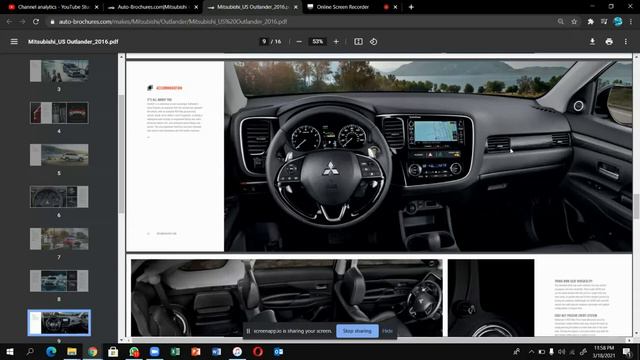This screenshot has width=640, height=360.
Task: Zoom in using the plus button
Action: 336,42
